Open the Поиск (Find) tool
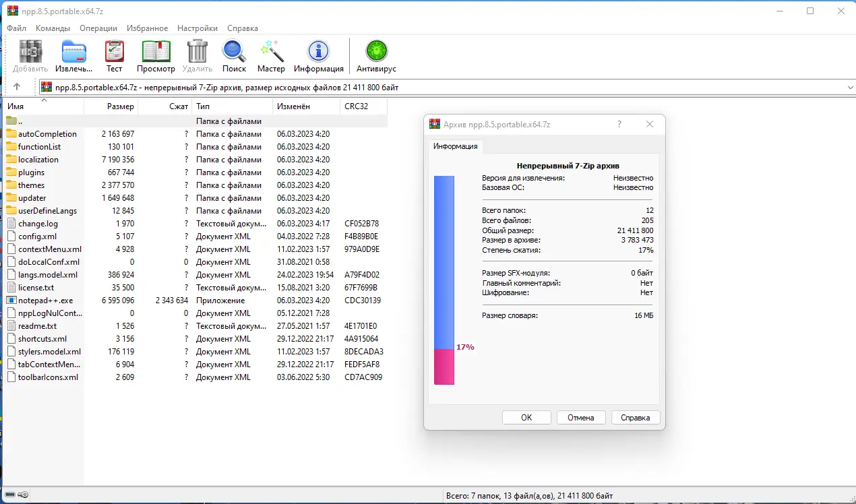 [234, 52]
